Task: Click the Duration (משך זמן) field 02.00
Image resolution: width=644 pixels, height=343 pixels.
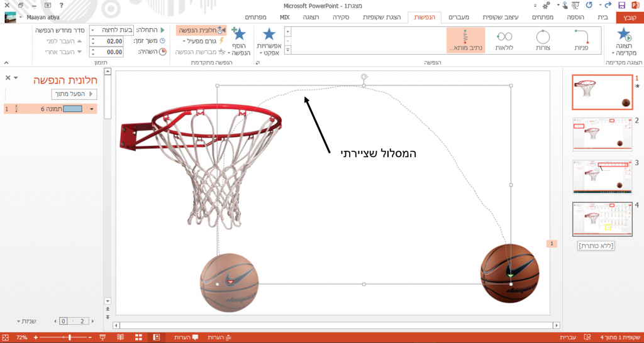Action: tap(106, 41)
